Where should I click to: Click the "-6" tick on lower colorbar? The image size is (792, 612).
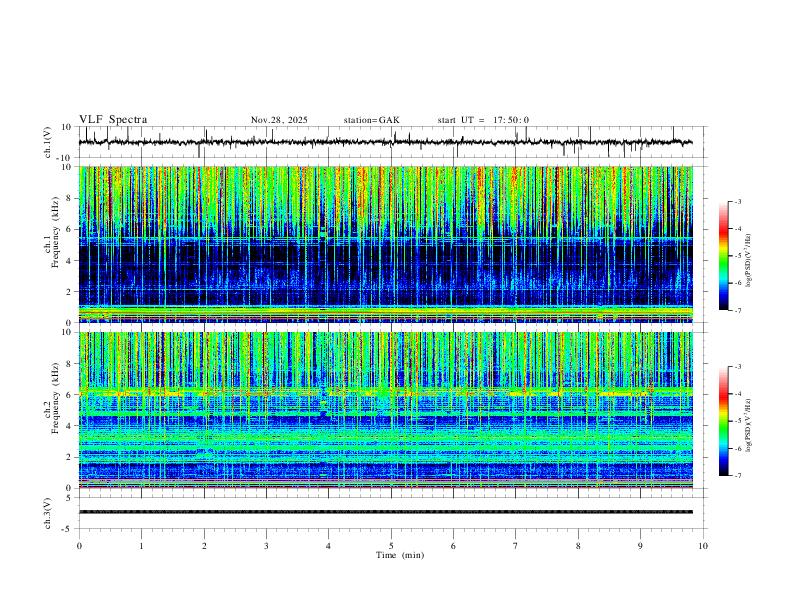(x=737, y=448)
